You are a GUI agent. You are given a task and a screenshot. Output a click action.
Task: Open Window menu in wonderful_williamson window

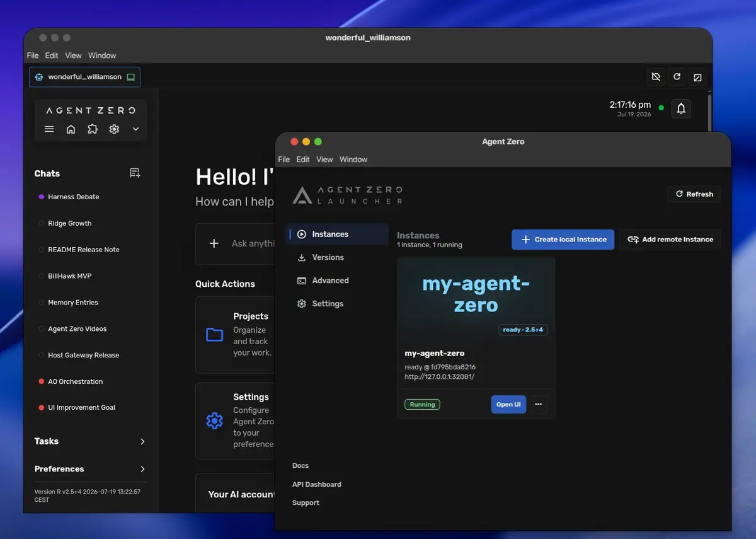point(102,55)
